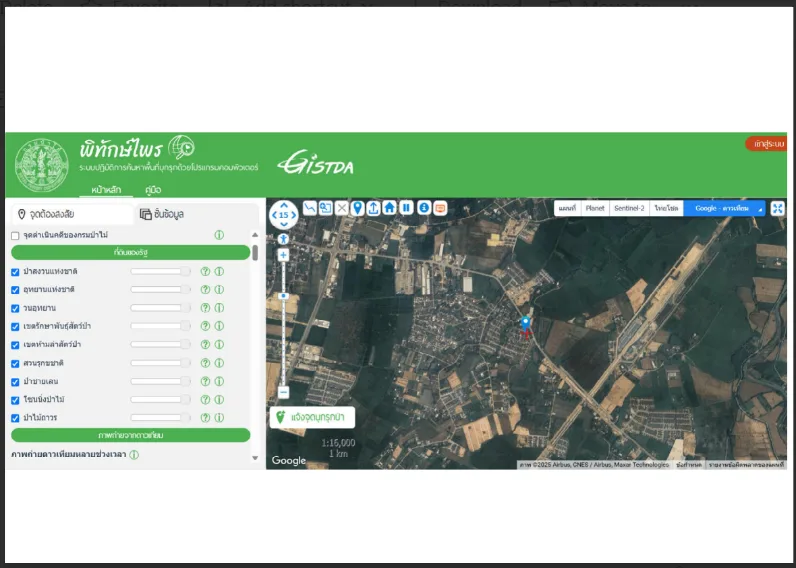Click the Royal Forest Department emblem
Image resolution: width=796 pixels, height=568 pixels.
click(x=42, y=165)
